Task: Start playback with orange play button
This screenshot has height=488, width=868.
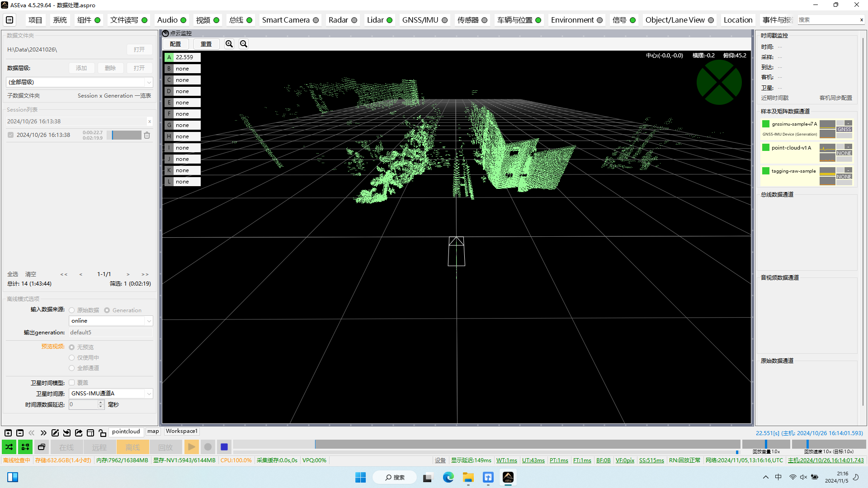Action: tap(191, 447)
